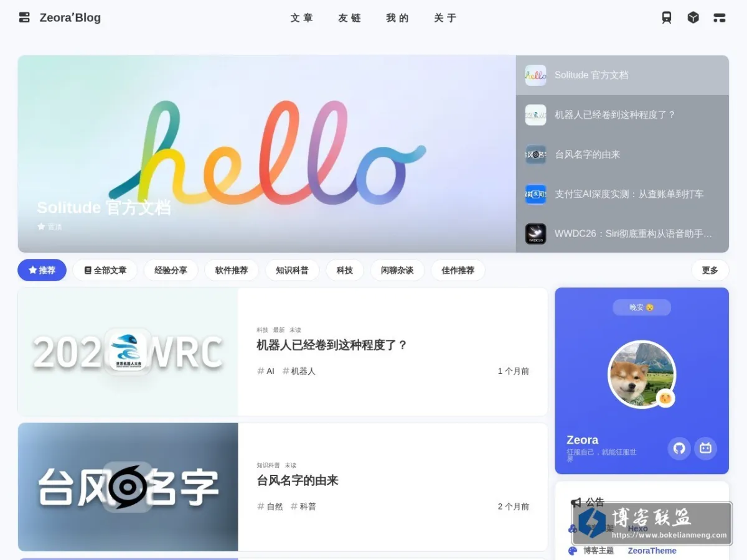
Task: Click the Zeora author name
Action: click(x=582, y=440)
